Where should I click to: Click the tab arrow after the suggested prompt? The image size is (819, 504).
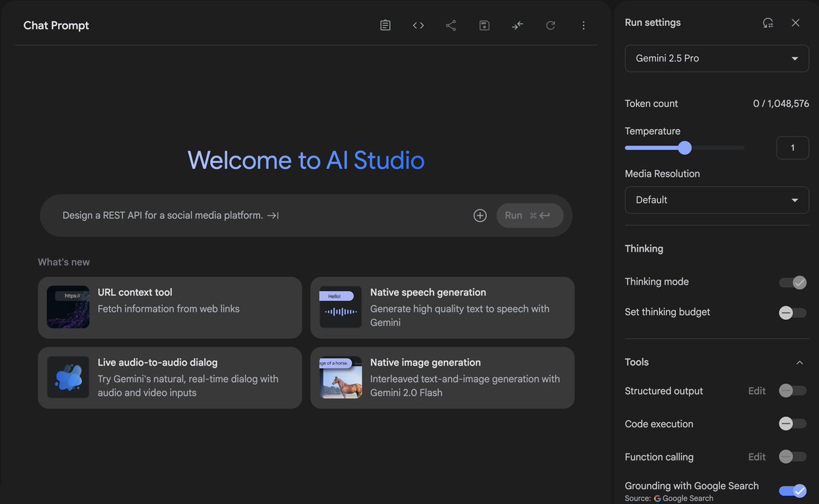tap(273, 216)
